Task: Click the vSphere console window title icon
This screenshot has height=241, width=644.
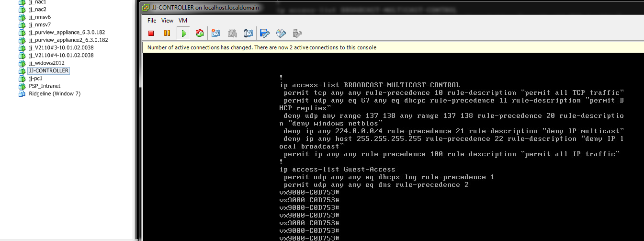Action: coord(146,8)
